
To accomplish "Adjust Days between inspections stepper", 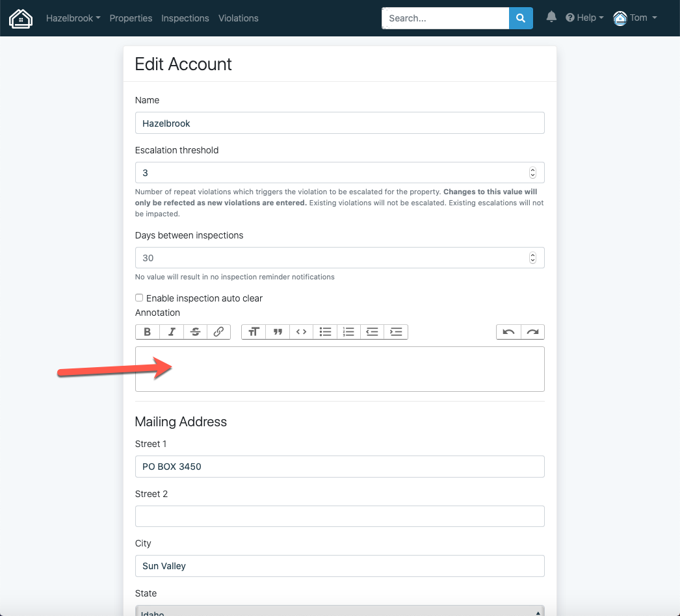I will pyautogui.click(x=532, y=258).
